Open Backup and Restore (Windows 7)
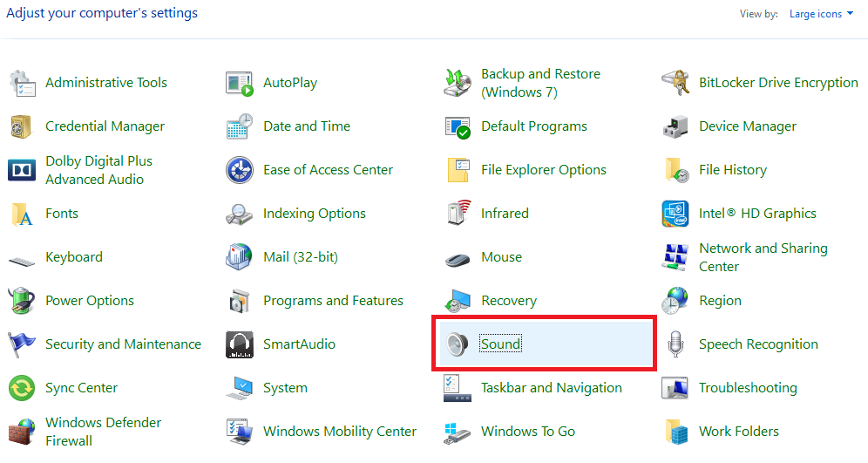Image resolution: width=868 pixels, height=463 pixels. (540, 83)
